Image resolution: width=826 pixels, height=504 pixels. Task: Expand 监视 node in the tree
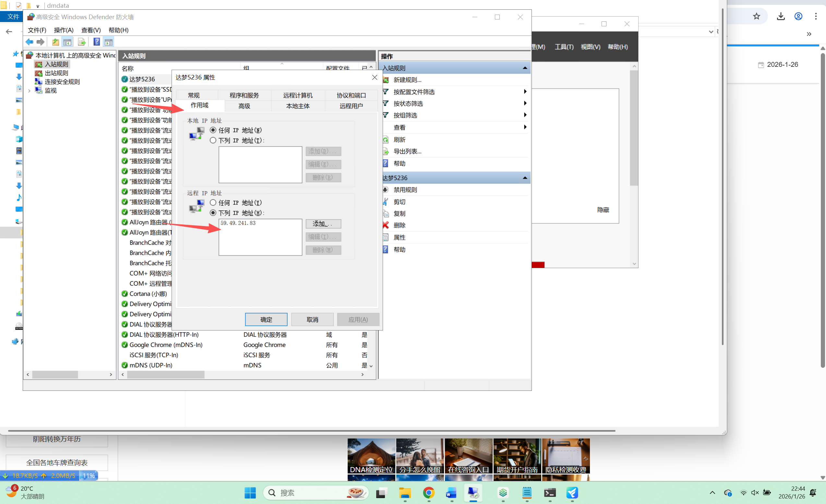(x=30, y=90)
